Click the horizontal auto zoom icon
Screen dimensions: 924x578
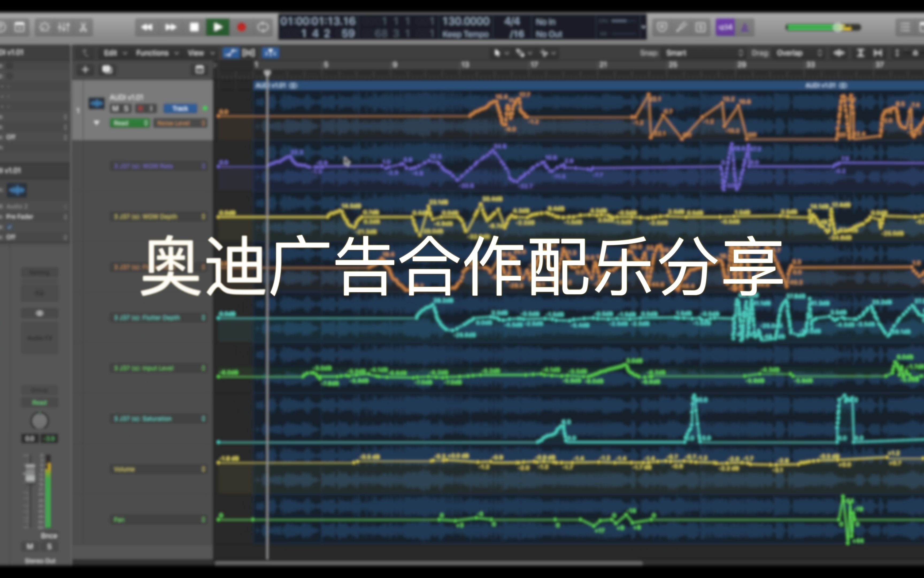pyautogui.click(x=877, y=53)
